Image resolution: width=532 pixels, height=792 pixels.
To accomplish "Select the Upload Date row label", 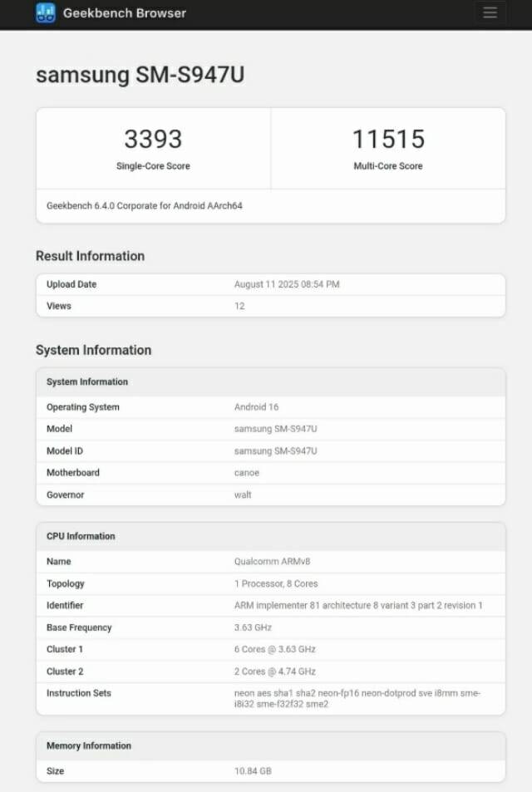I will pos(71,284).
